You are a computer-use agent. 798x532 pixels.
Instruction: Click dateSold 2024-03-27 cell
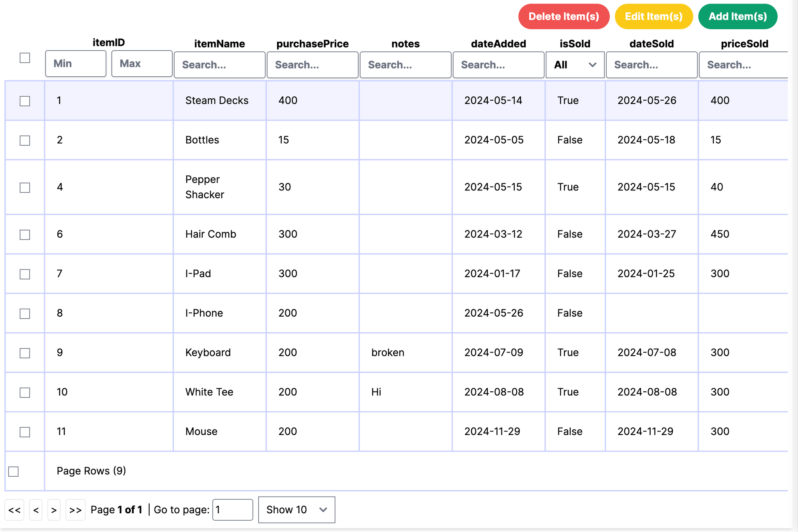(651, 234)
